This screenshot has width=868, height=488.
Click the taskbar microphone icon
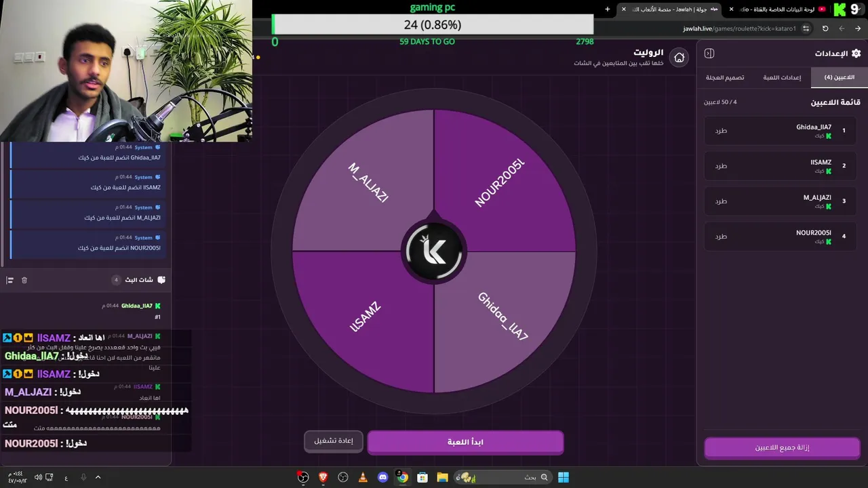[x=83, y=477]
